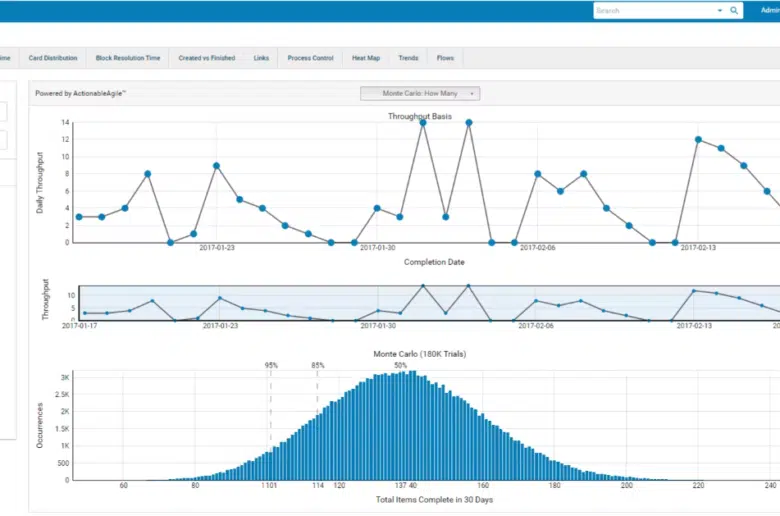
Task: Click the Powered by ActionableAgile link
Action: 81,93
